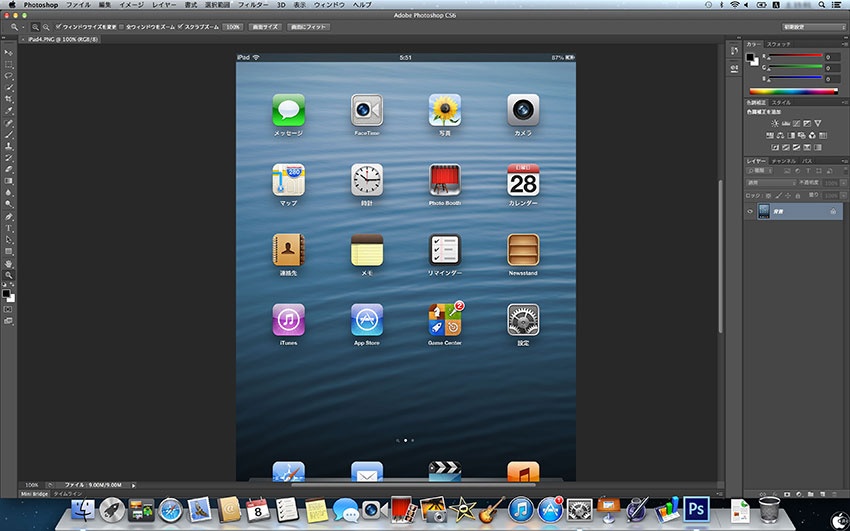Select the History Brush tool

[x=9, y=158]
